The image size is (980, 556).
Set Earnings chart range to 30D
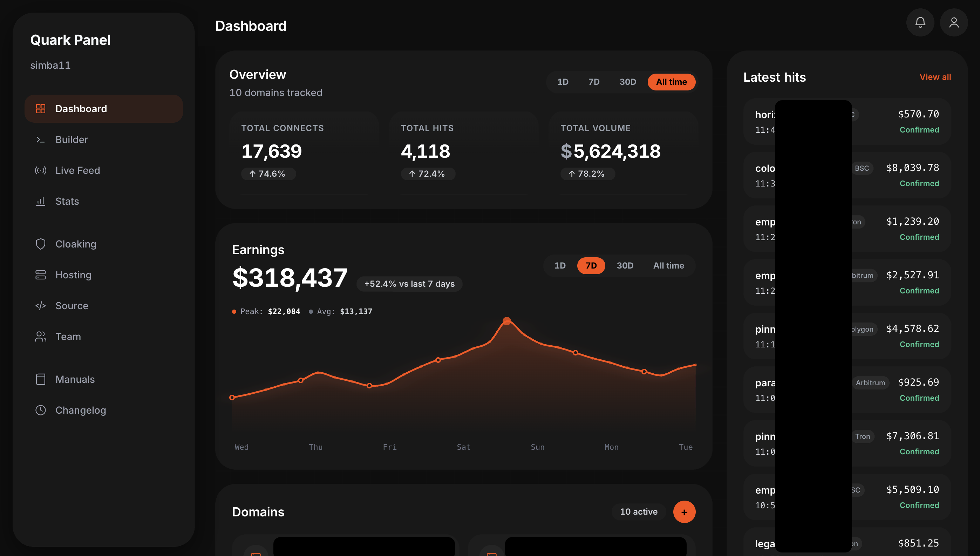625,265
